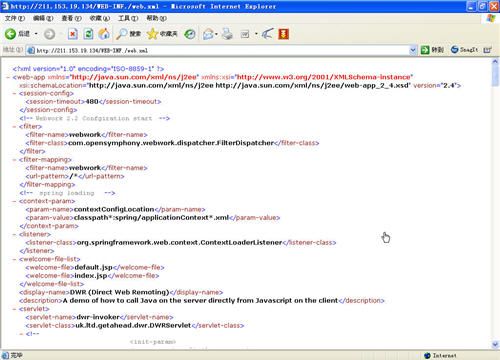This screenshot has width=500, height=360.
Task: Collapse the web-app root node
Action: click(x=8, y=77)
